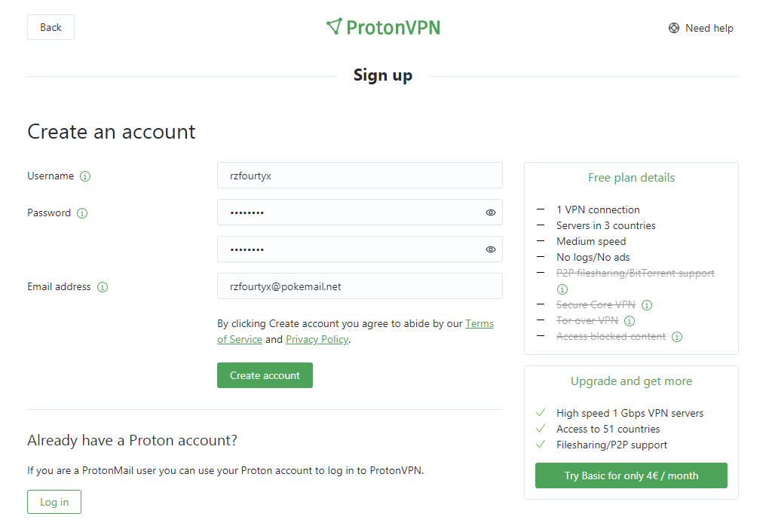Click the Username info icon
This screenshot has height=532, width=769.
pos(85,176)
